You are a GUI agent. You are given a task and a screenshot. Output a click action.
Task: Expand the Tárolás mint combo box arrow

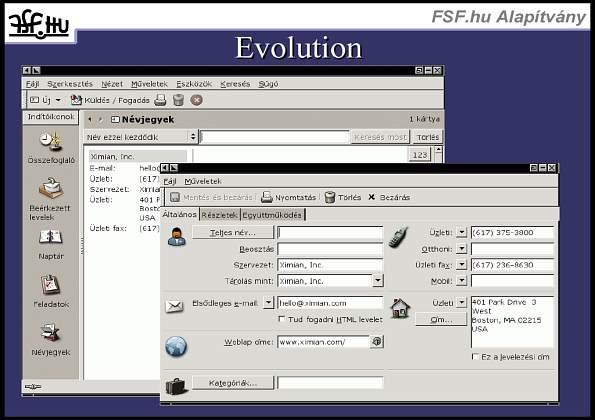378,281
